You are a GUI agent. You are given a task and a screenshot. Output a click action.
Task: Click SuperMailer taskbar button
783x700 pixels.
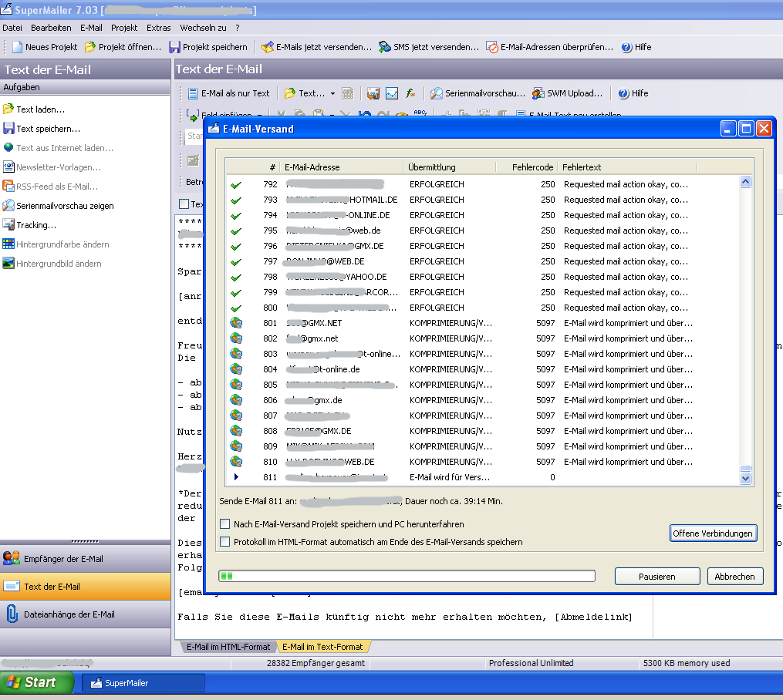tap(143, 683)
